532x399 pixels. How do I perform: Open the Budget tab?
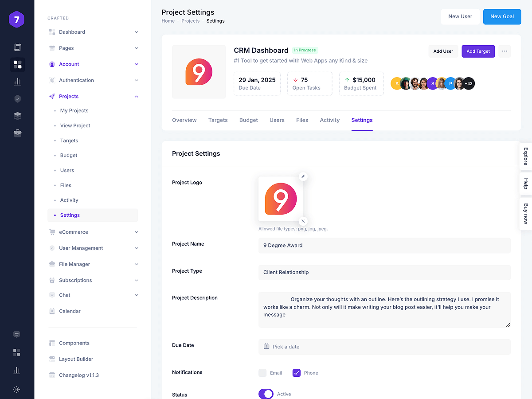(x=248, y=120)
